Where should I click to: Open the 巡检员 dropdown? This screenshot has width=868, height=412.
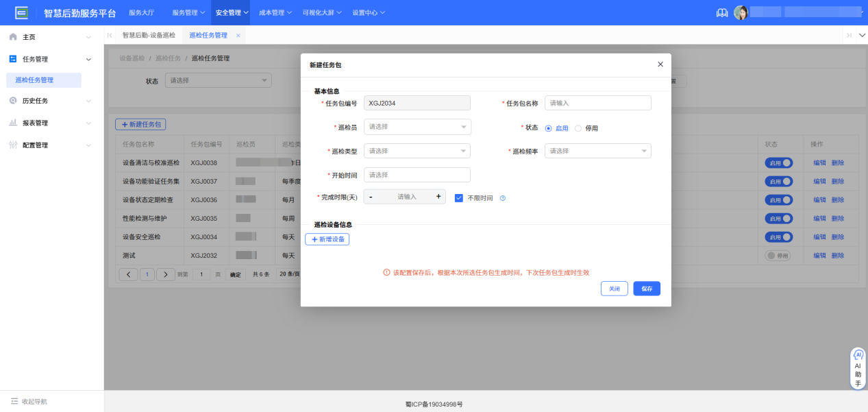417,127
